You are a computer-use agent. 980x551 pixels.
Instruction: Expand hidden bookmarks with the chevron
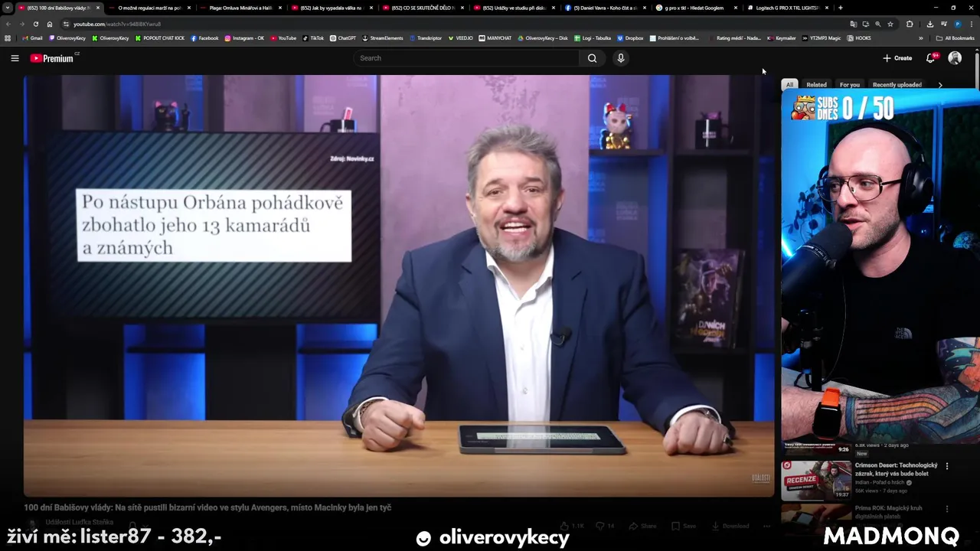921,37
